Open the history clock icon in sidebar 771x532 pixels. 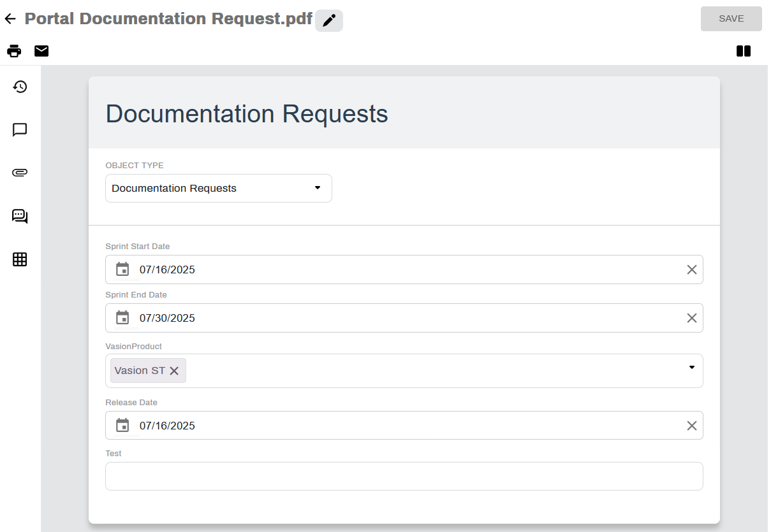(20, 87)
